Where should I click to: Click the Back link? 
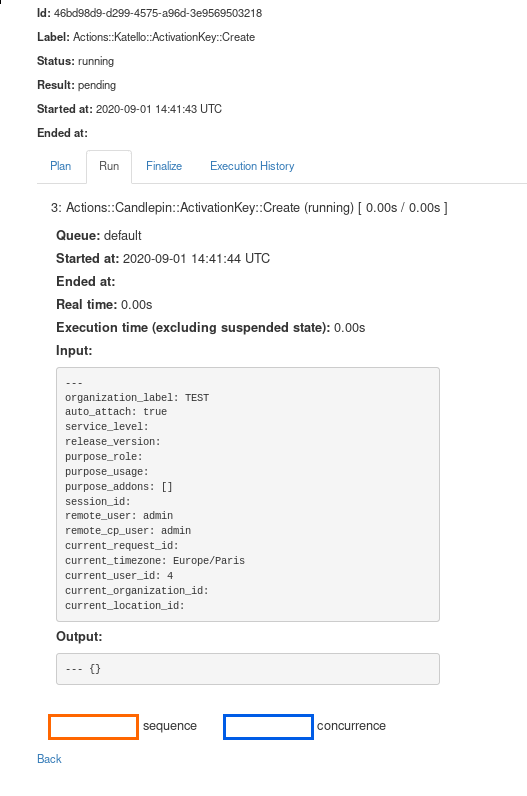pos(49,759)
